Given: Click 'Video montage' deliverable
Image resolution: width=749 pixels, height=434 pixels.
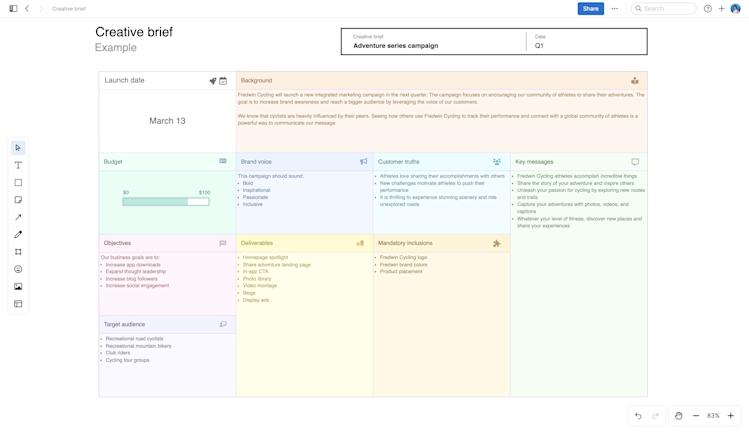Looking at the screenshot, I should click(x=259, y=286).
